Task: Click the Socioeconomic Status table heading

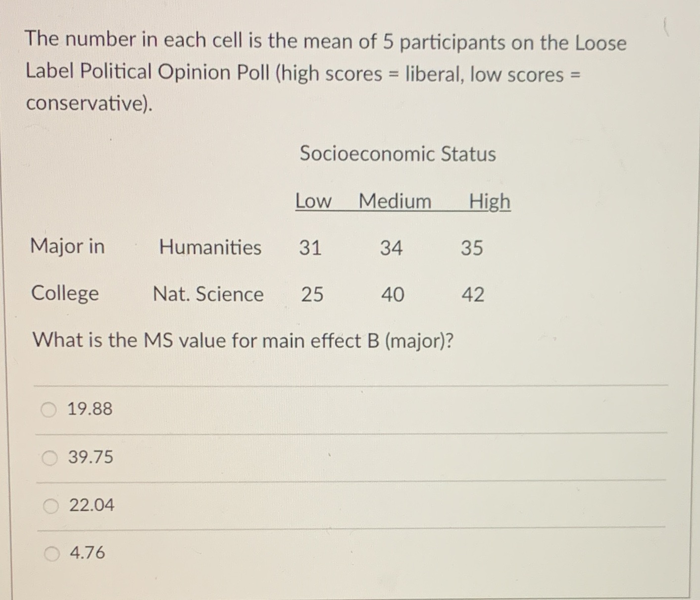Action: point(398,154)
